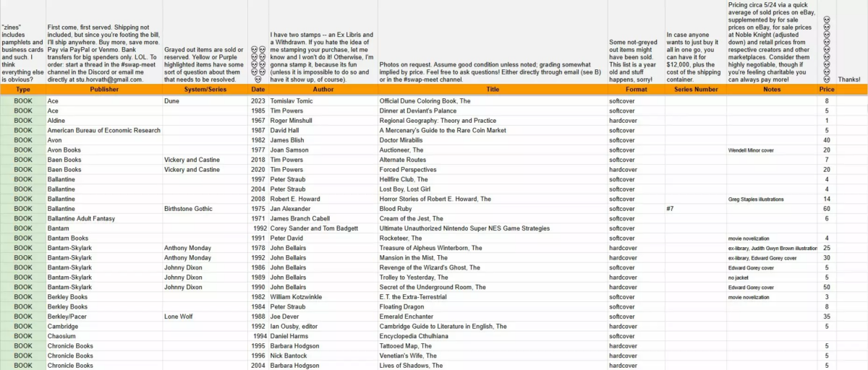Screen dimensions: 868x370
Task: Click the Series Number header cell
Action: (x=695, y=90)
